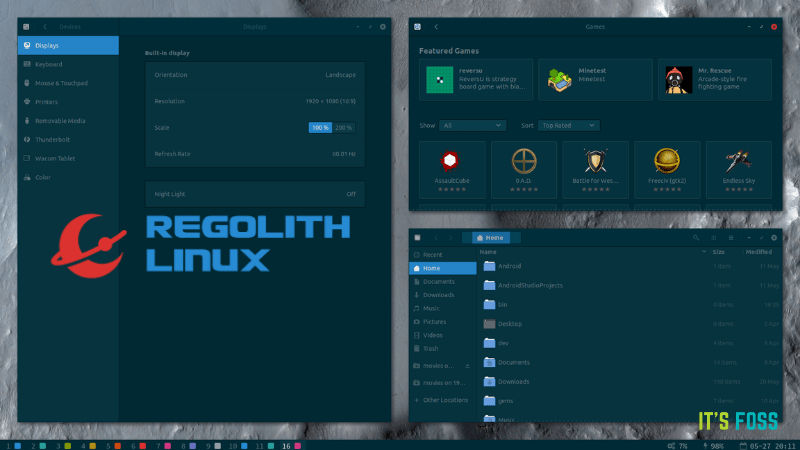Select the bin folder row
This screenshot has width=800, height=450.
click(x=630, y=305)
